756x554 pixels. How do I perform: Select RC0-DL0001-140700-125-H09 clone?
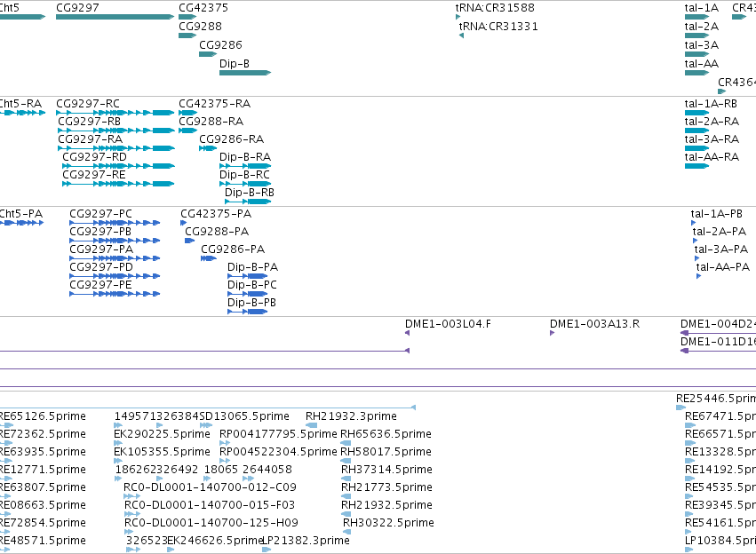tap(129, 533)
